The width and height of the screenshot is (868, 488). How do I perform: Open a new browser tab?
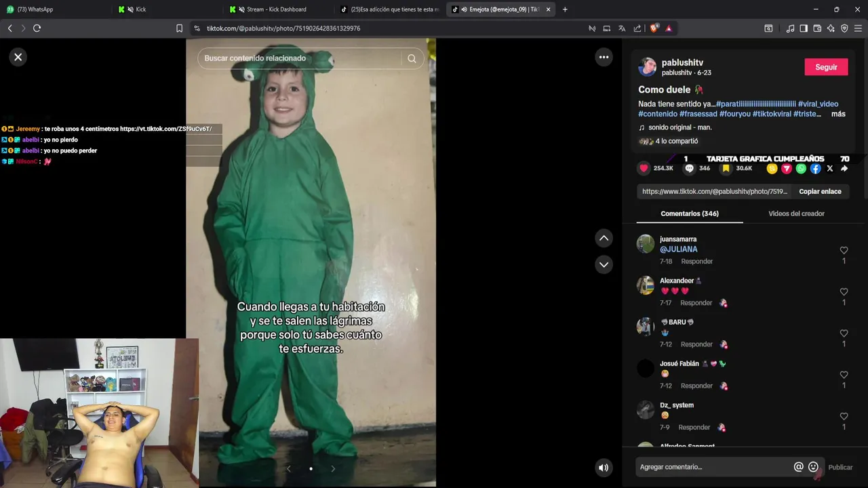pos(565,9)
